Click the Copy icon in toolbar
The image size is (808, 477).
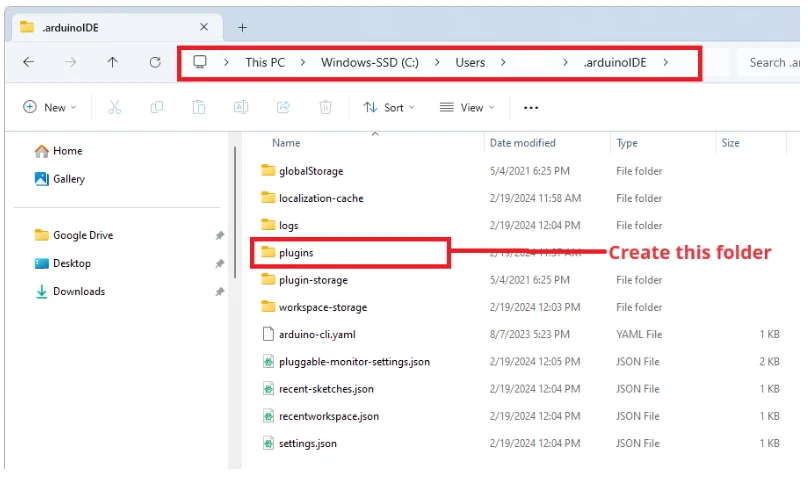click(156, 107)
